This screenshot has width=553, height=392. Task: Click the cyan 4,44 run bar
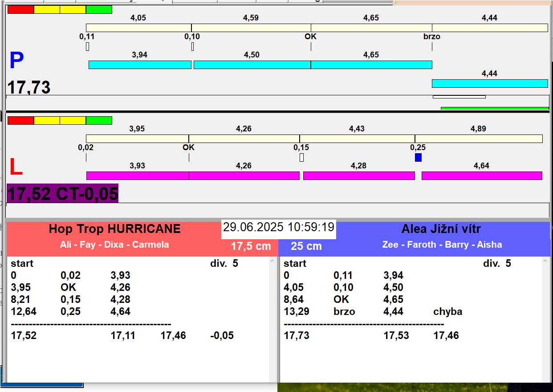click(x=490, y=83)
